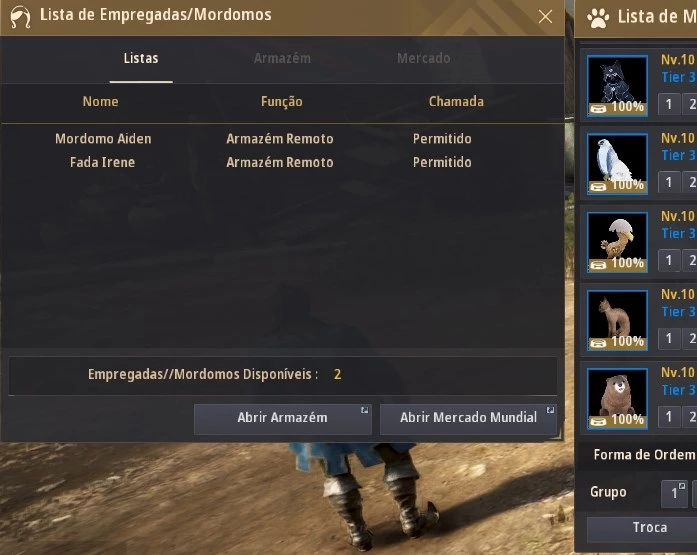Viewport: 697px width, 555px height.
Task: Select the black cat pet thumbnail
Action: [617, 86]
